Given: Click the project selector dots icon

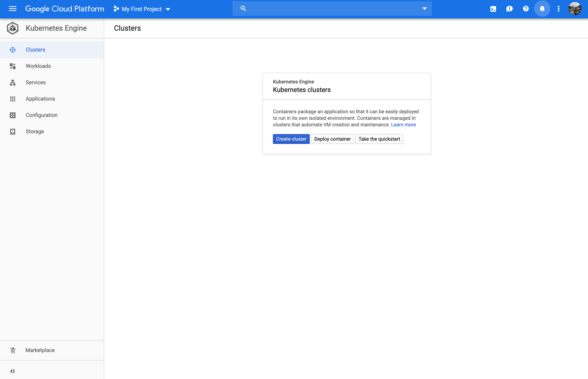Looking at the screenshot, I should click(116, 9).
